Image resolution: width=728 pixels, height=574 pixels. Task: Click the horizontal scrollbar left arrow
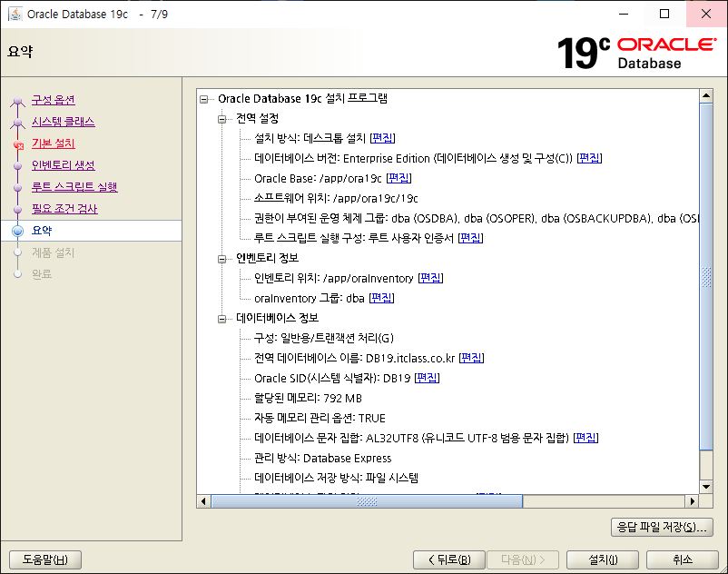coord(203,501)
